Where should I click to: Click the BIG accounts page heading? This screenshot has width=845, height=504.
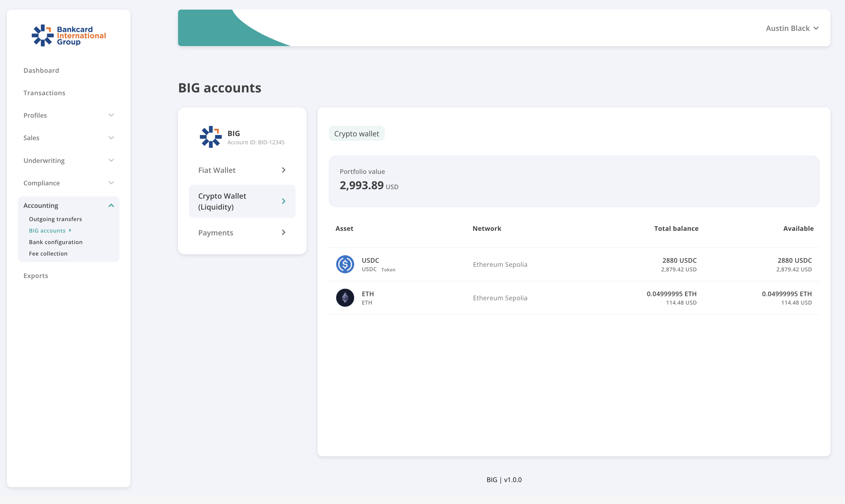220,88
